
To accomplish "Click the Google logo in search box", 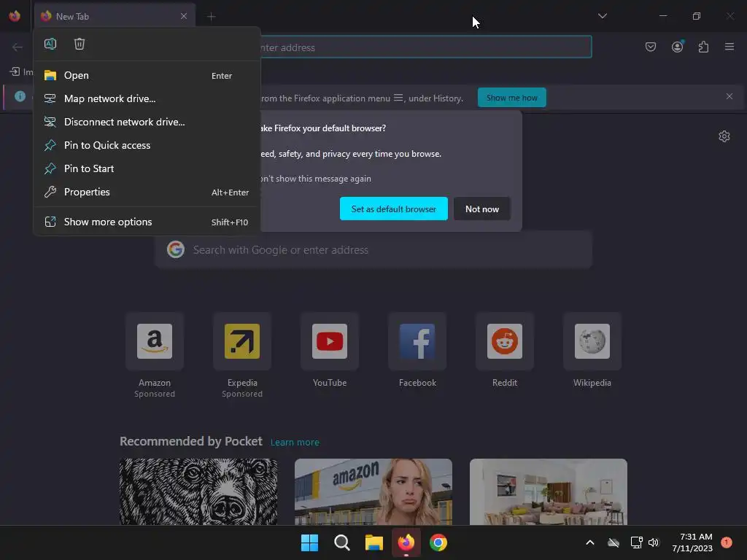I will point(176,249).
